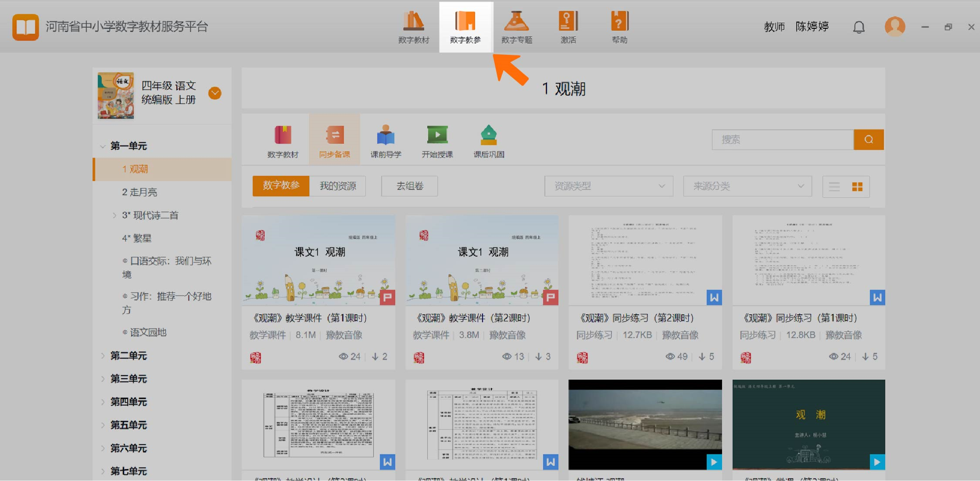This screenshot has width=980, height=481.
Task: Switch to grid view
Action: (x=857, y=187)
